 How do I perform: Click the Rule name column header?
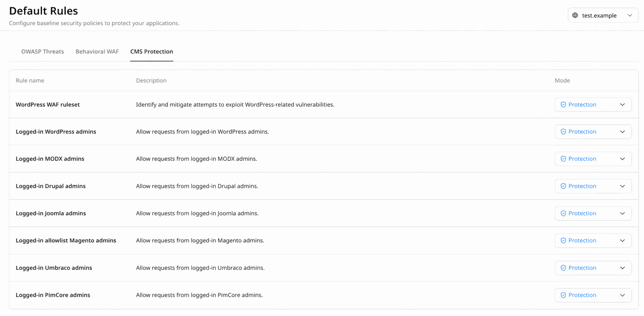[x=30, y=81]
